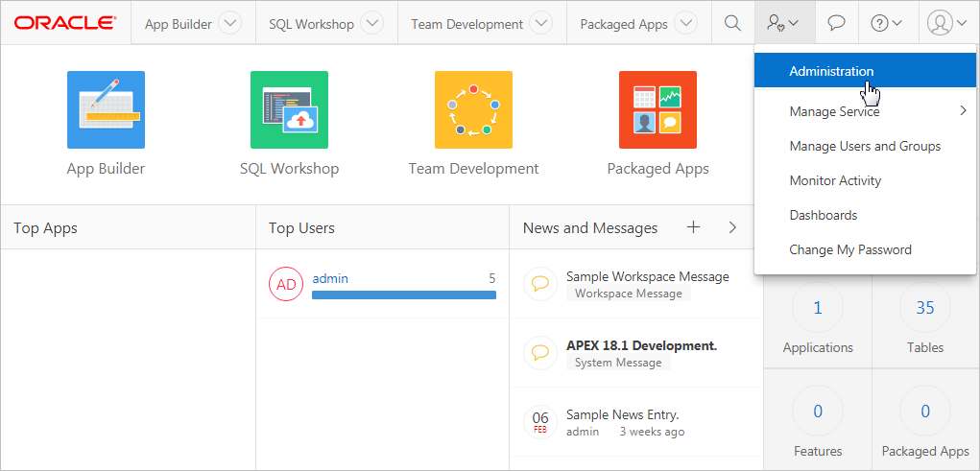
Task: Select Change My Password menu item
Action: click(849, 249)
